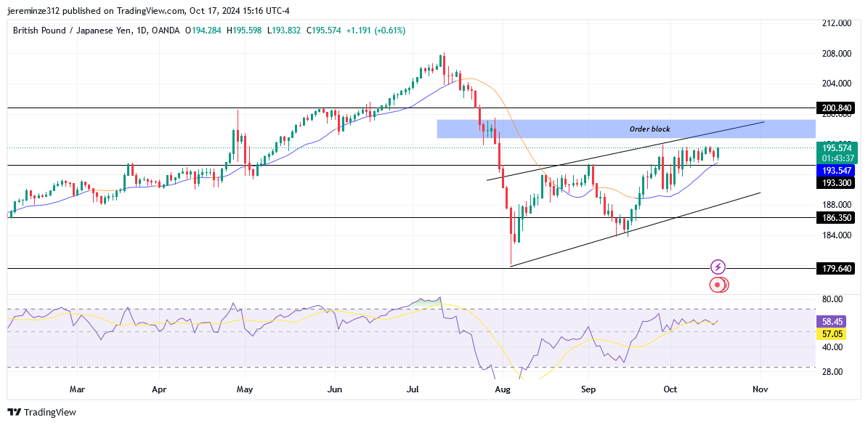Click the TradingView logo

[x=40, y=413]
